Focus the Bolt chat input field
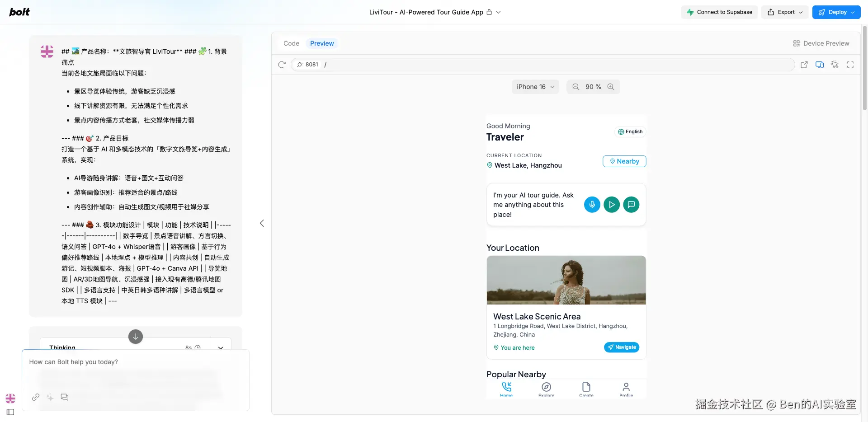The height and width of the screenshot is (422, 868). point(136,362)
